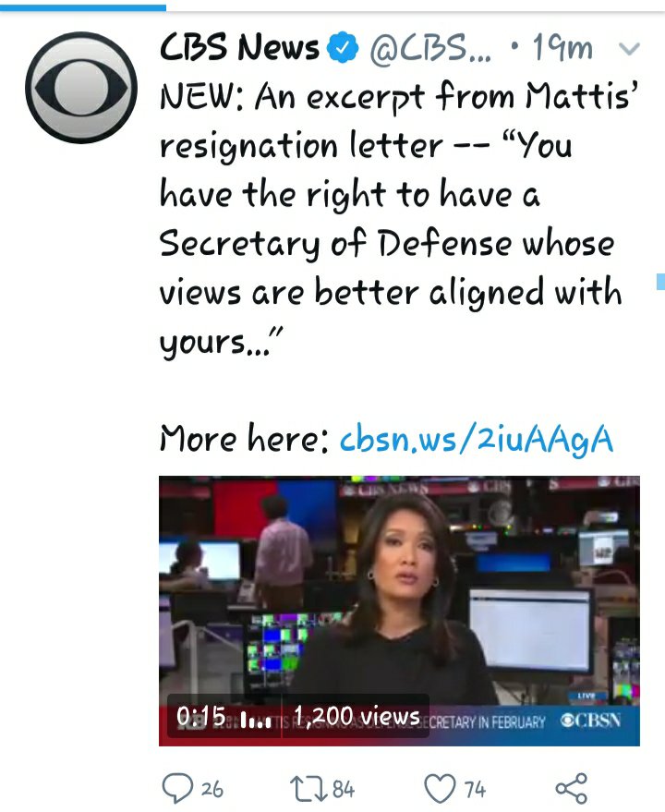Open the @CBS… handle

tap(430, 48)
